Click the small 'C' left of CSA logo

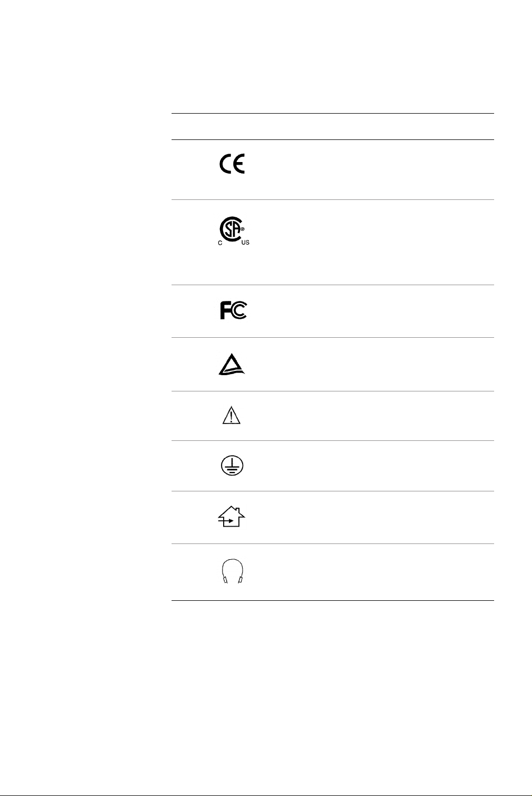220,243
